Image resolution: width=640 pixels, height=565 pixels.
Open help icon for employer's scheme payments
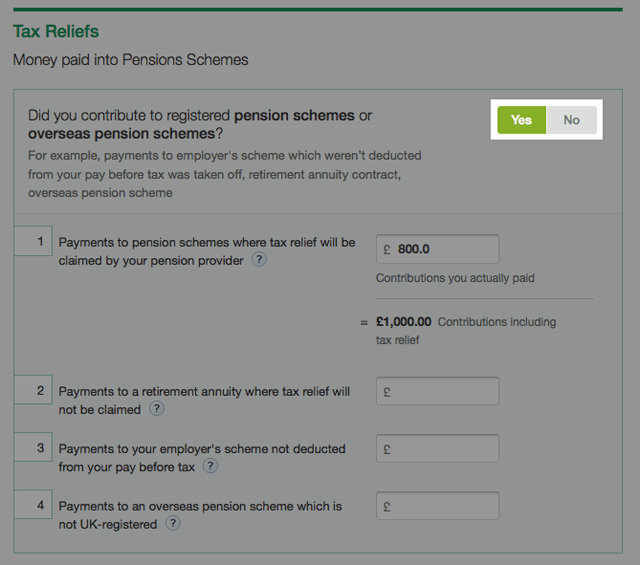pos(210,467)
